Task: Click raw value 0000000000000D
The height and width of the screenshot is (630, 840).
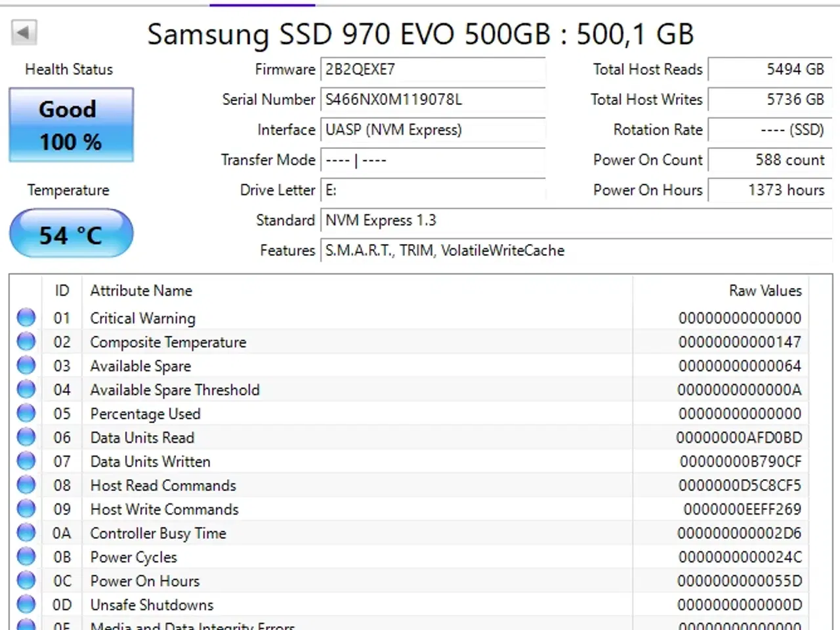Action: point(740,605)
